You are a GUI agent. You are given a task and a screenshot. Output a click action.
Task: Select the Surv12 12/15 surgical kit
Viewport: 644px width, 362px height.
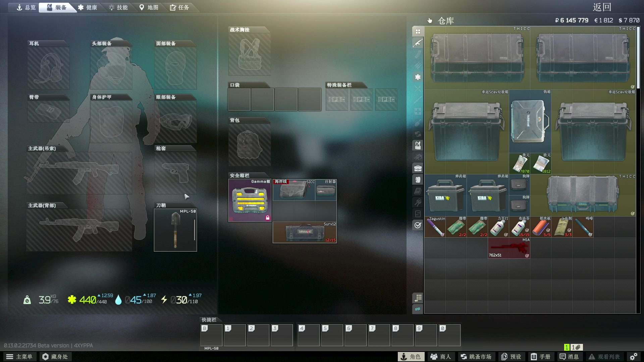305,232
